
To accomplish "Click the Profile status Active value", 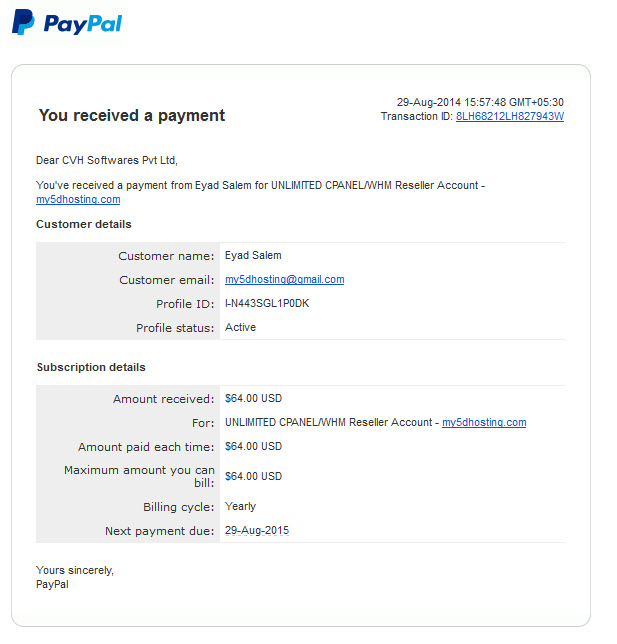I will pos(240,327).
